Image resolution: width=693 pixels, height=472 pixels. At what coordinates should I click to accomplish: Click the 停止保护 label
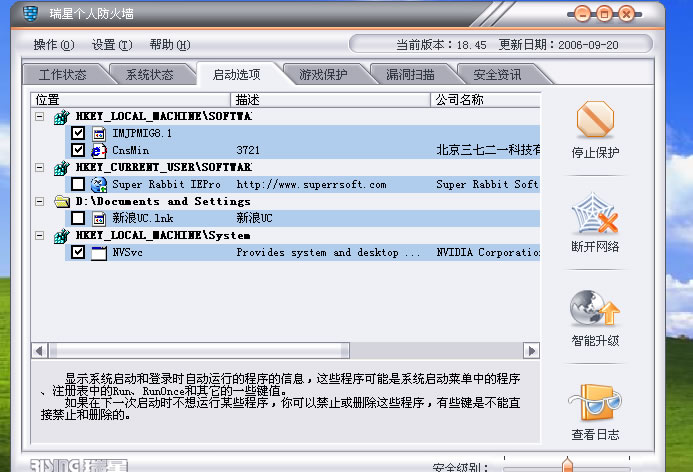click(x=595, y=153)
